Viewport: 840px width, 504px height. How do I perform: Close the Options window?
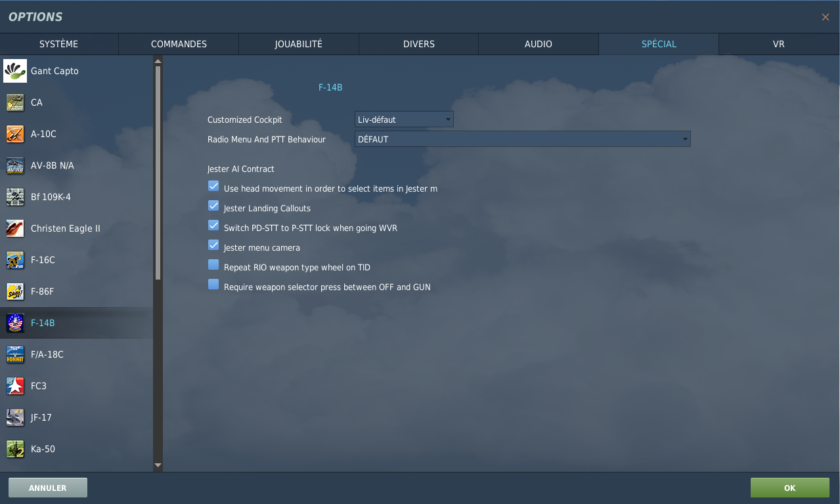826,17
